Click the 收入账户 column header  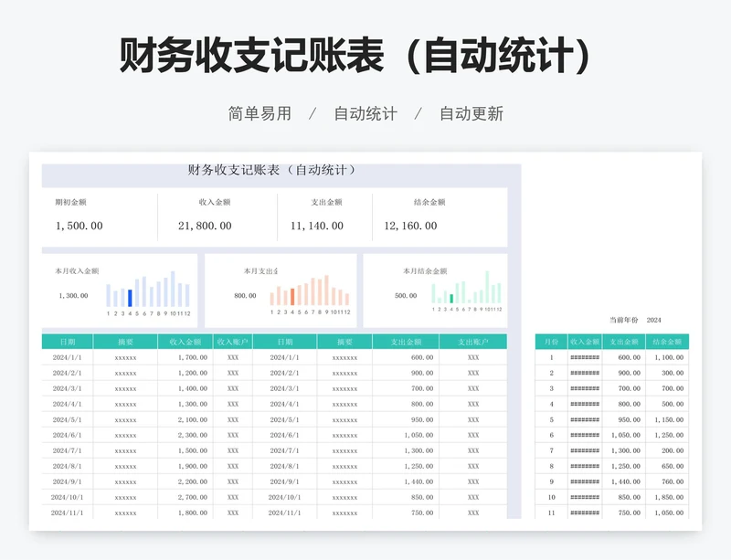(x=233, y=342)
